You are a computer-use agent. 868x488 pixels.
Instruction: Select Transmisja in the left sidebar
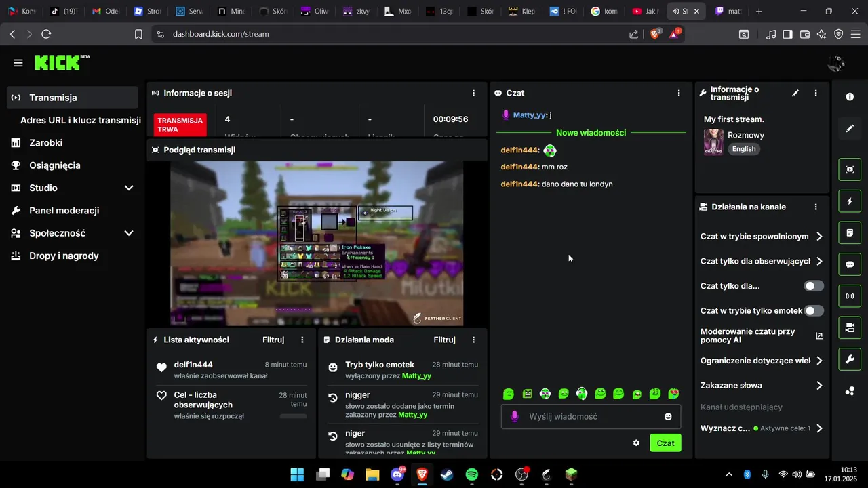click(x=72, y=98)
